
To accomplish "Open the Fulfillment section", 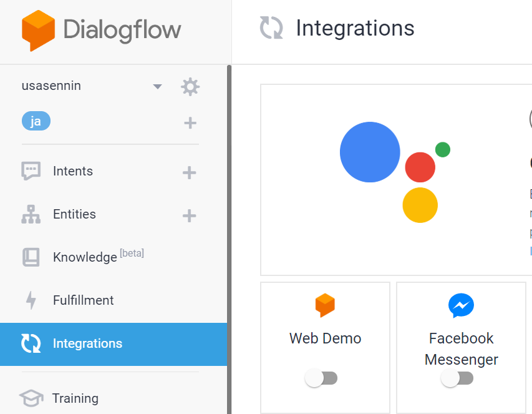I will click(x=83, y=300).
